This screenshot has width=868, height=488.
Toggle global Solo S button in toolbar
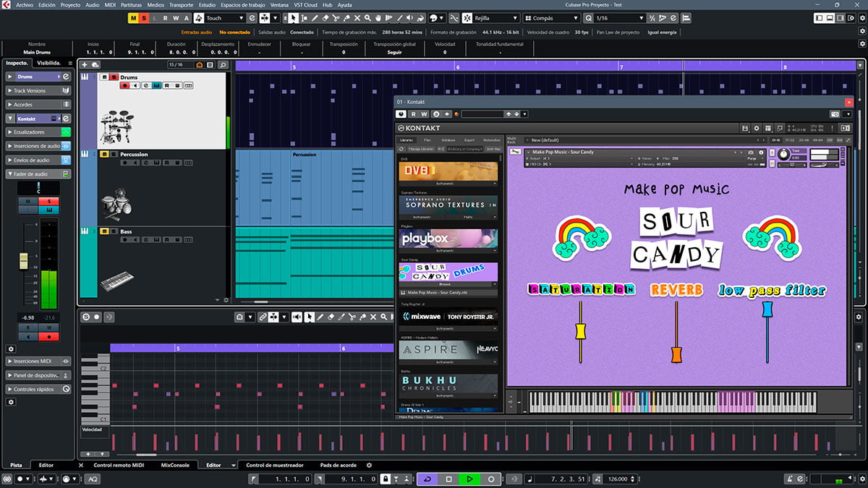click(144, 18)
